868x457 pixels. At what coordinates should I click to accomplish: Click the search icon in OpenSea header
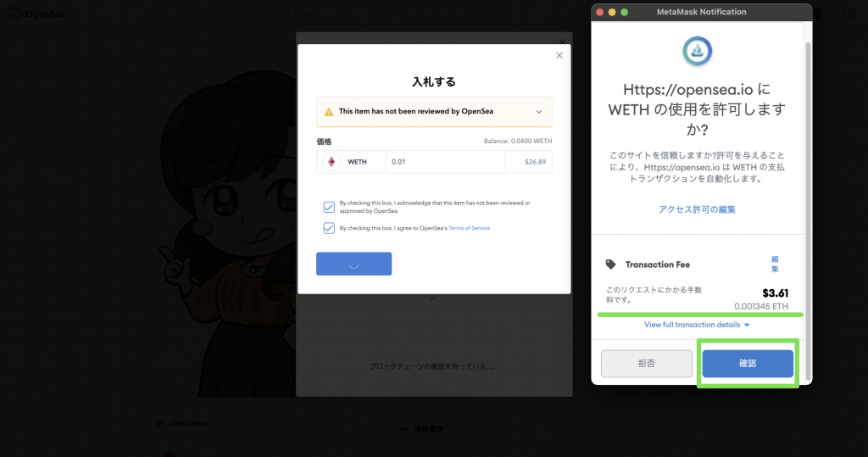point(162,14)
